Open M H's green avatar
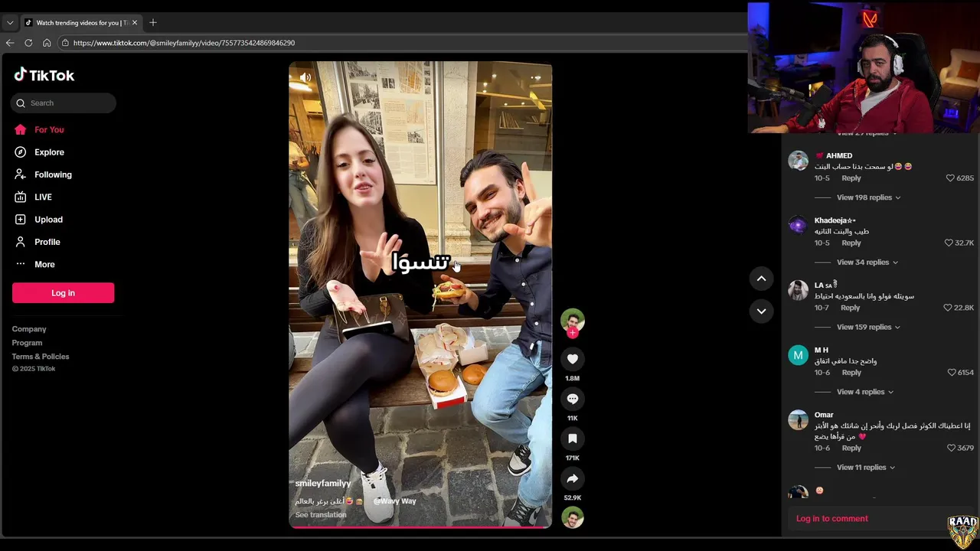Image resolution: width=980 pixels, height=551 pixels. pyautogui.click(x=798, y=355)
